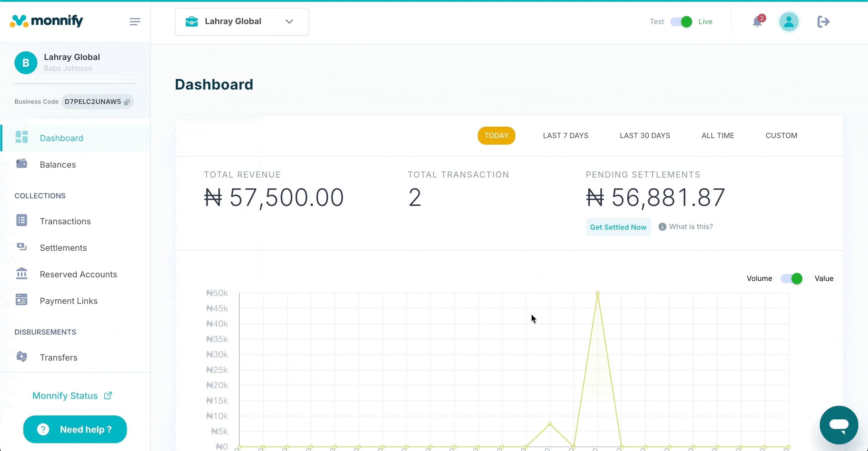The image size is (868, 451).
Task: Open the chat bubble widget
Action: (839, 425)
